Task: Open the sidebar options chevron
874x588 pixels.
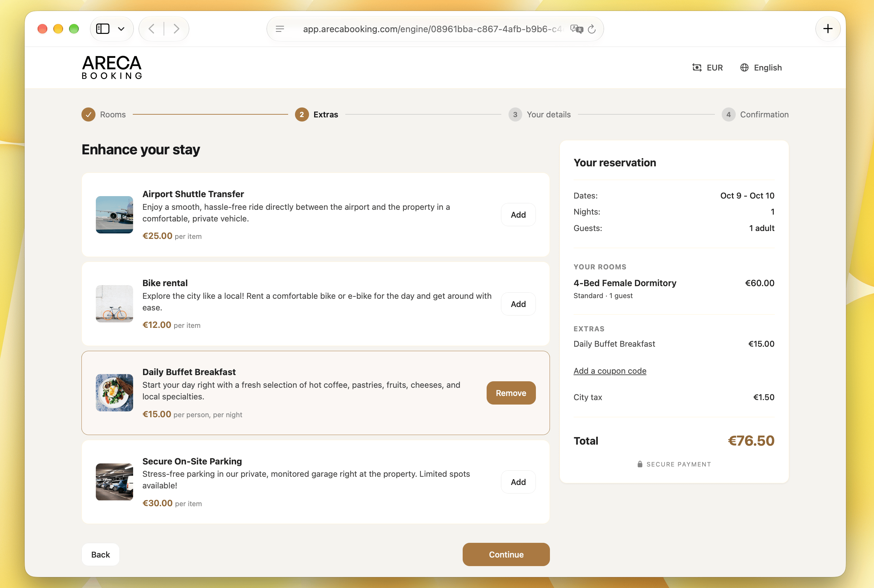Action: click(121, 29)
